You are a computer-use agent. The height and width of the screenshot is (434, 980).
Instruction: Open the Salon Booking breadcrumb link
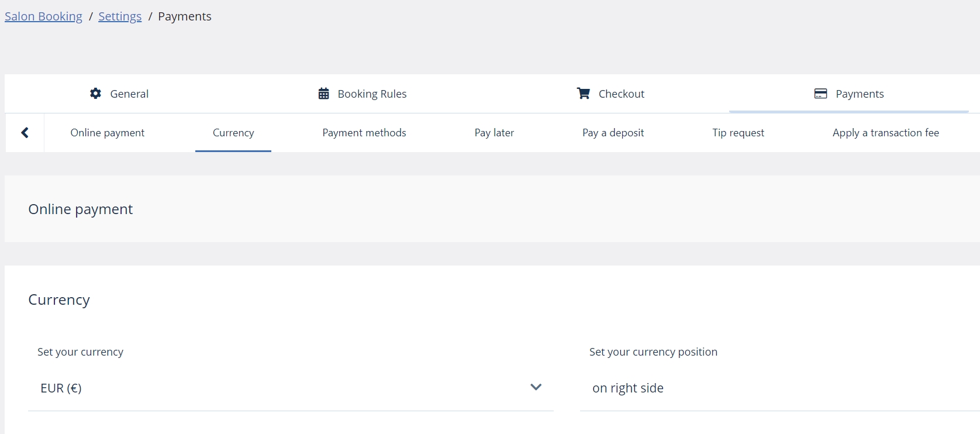point(43,16)
